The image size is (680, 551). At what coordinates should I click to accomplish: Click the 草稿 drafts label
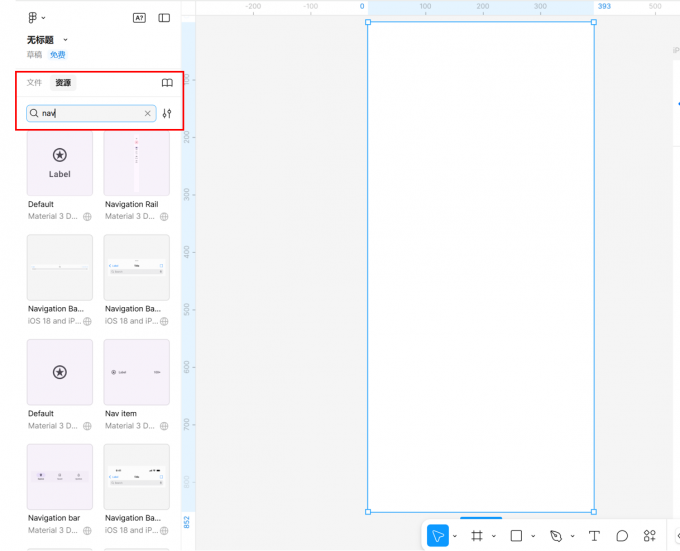coord(34,55)
